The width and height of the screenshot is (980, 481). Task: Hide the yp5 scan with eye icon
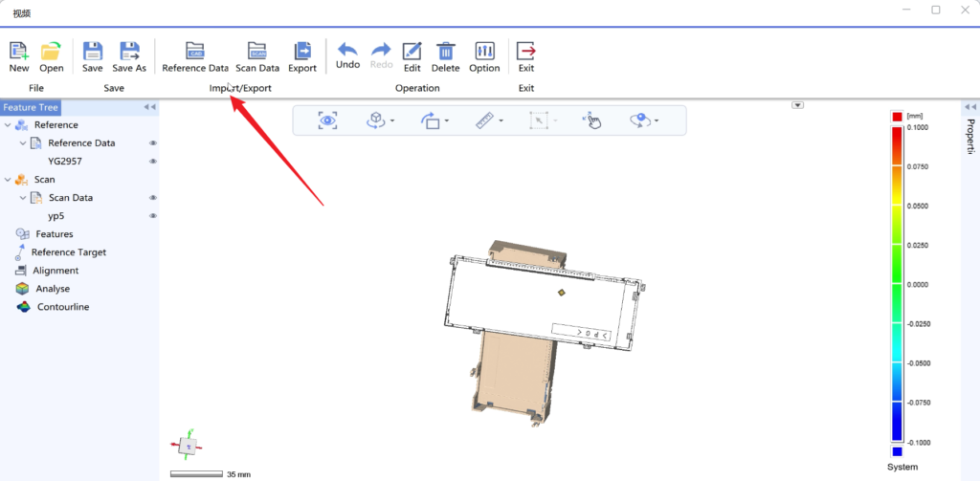click(152, 216)
